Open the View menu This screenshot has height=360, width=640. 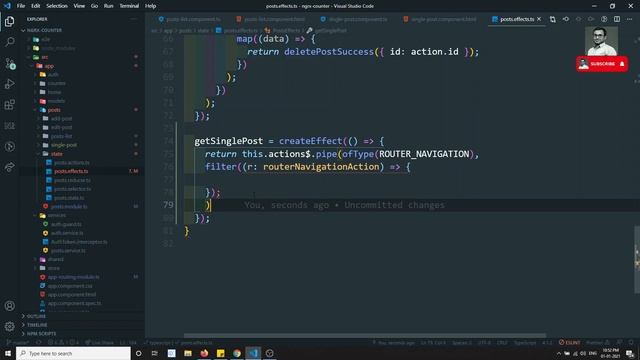(x=79, y=6)
